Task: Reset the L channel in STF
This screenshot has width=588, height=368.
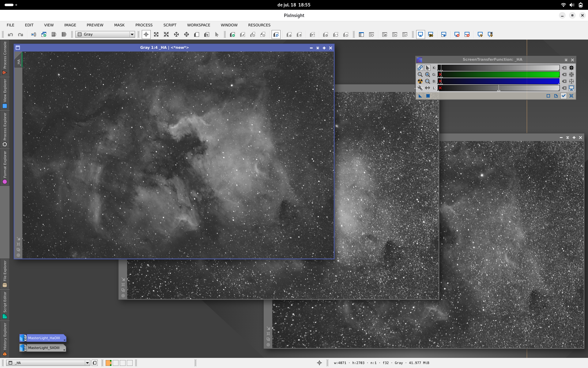Action: (x=564, y=88)
